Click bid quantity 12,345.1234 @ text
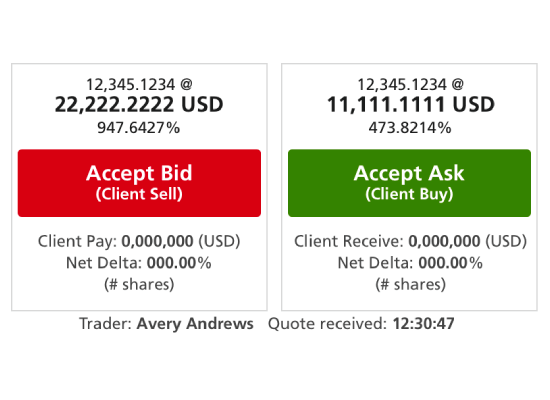 139,84
